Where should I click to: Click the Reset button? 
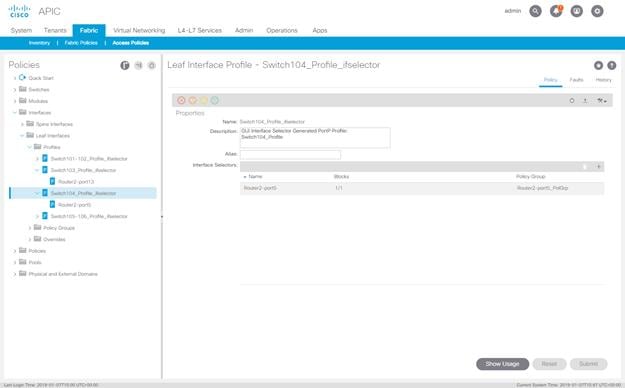(x=549, y=364)
